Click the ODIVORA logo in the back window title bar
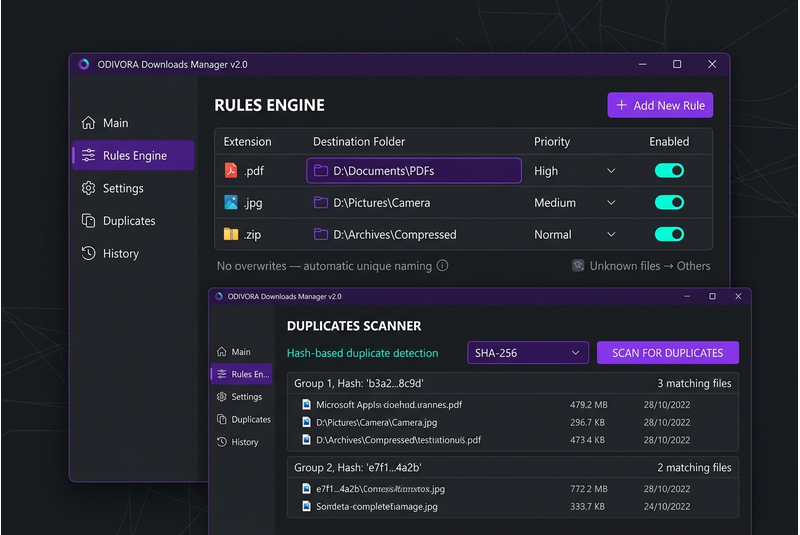 pos(84,64)
